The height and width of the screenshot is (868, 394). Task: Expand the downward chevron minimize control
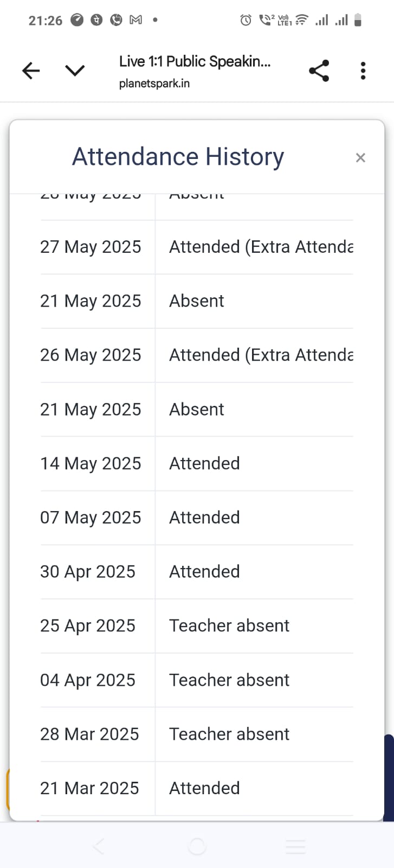click(75, 71)
